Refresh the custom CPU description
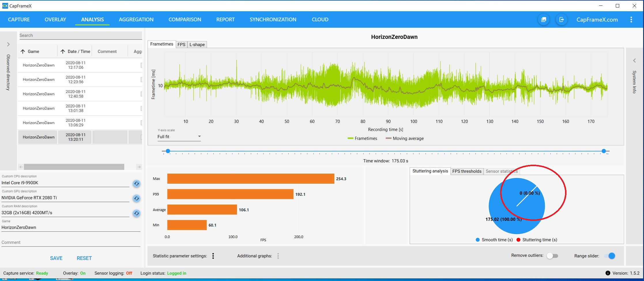644x281 pixels. click(x=137, y=183)
